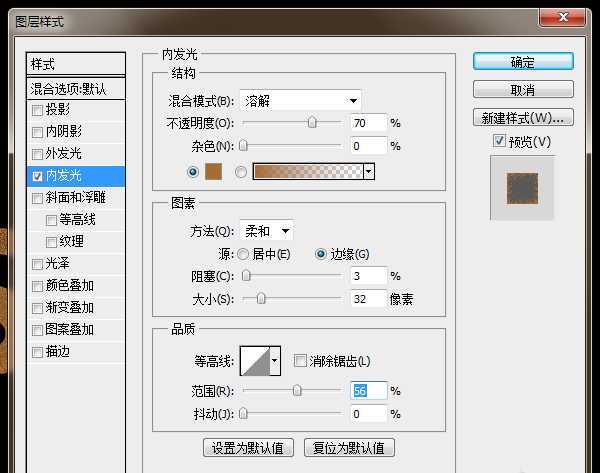This screenshot has height=473, width=600.
Task: Click the 确定 button
Action: [523, 62]
